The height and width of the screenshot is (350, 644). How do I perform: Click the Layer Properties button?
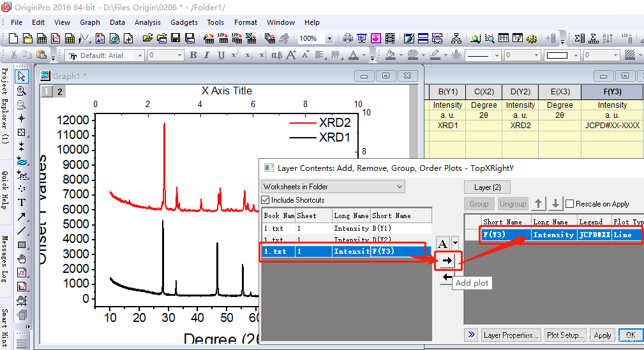[511, 335]
